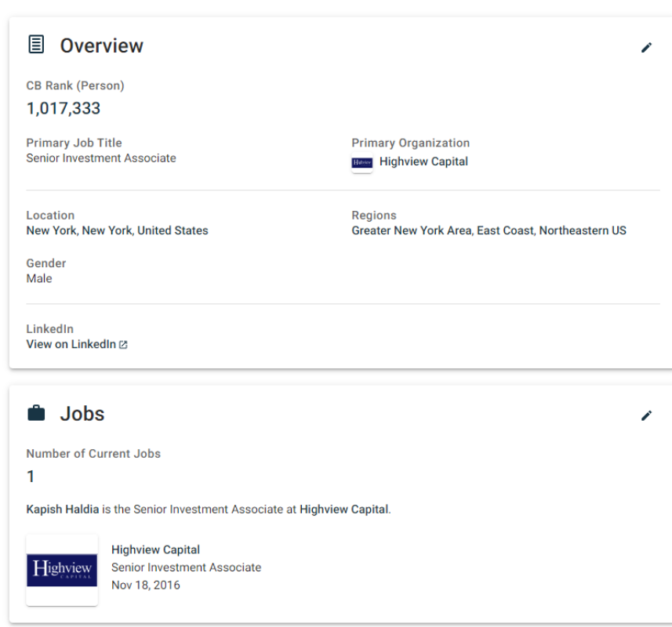Viewport: 672px width, 627px height.
Task: Click the LinkedIn field label
Action: coord(50,329)
